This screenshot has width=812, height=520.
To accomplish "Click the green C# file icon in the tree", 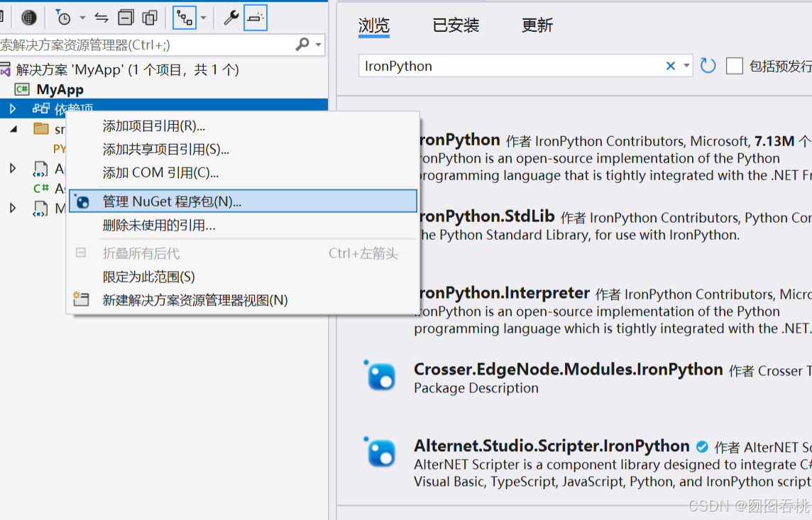I will click(x=41, y=188).
